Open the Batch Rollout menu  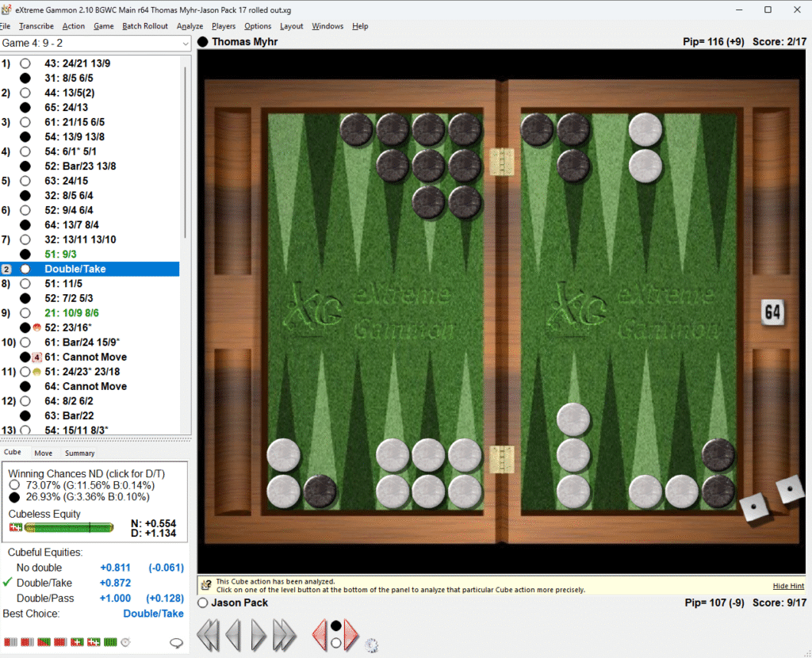click(145, 26)
